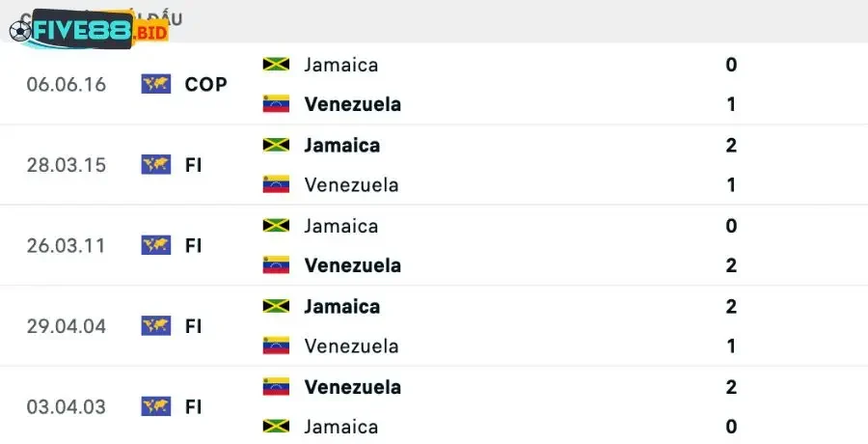
Task: Click world map icon beside 29.04.04
Action: pyautogui.click(x=155, y=326)
